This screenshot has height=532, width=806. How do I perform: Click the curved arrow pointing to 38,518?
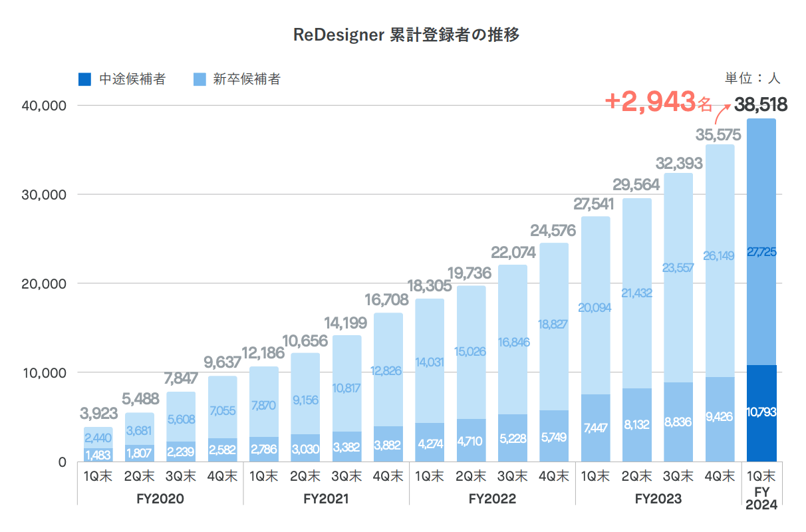pos(723,113)
